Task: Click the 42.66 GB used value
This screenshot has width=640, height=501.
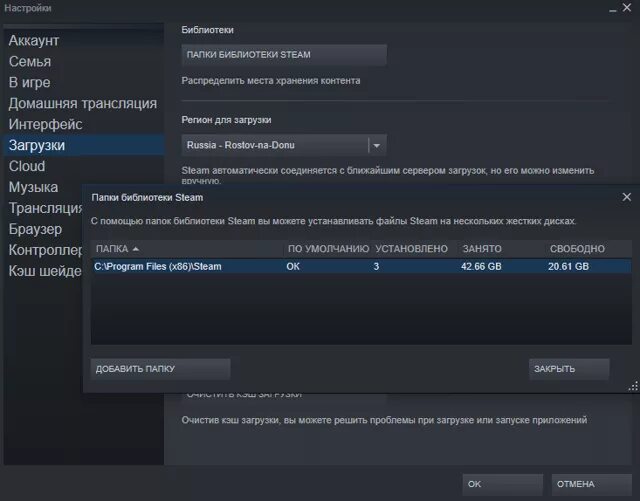Action: click(481, 267)
